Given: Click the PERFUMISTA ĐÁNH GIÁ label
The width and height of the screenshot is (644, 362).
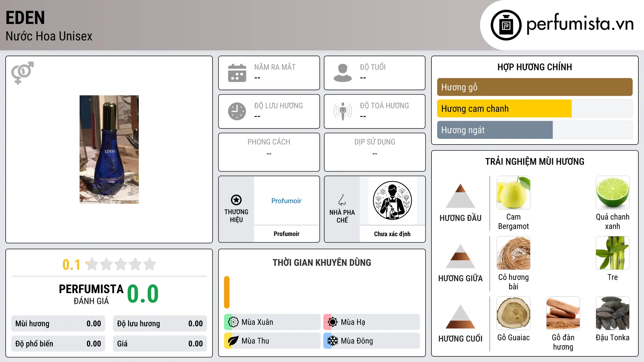Looking at the screenshot, I should coord(91,294).
